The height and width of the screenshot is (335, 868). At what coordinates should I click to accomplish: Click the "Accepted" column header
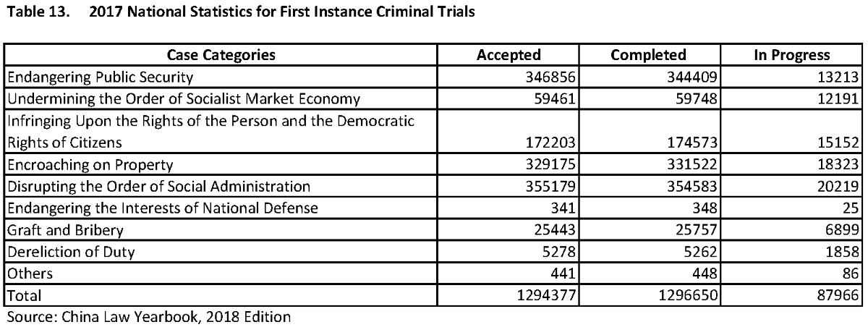point(509,55)
